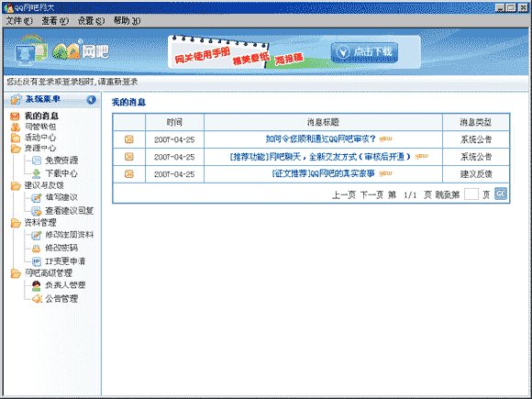Open the 帮助 menu
This screenshot has height=399, width=532.
[x=127, y=21]
